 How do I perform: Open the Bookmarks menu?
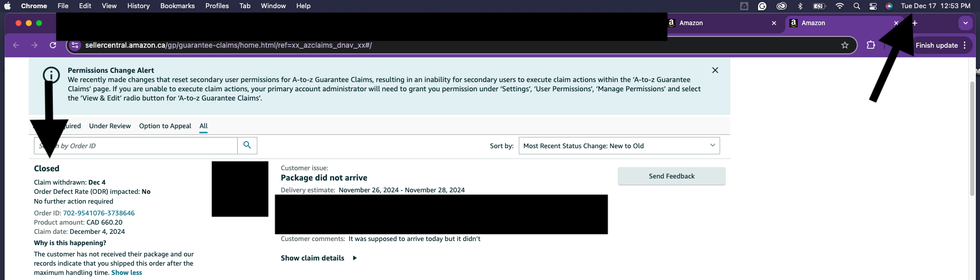[x=177, y=6]
